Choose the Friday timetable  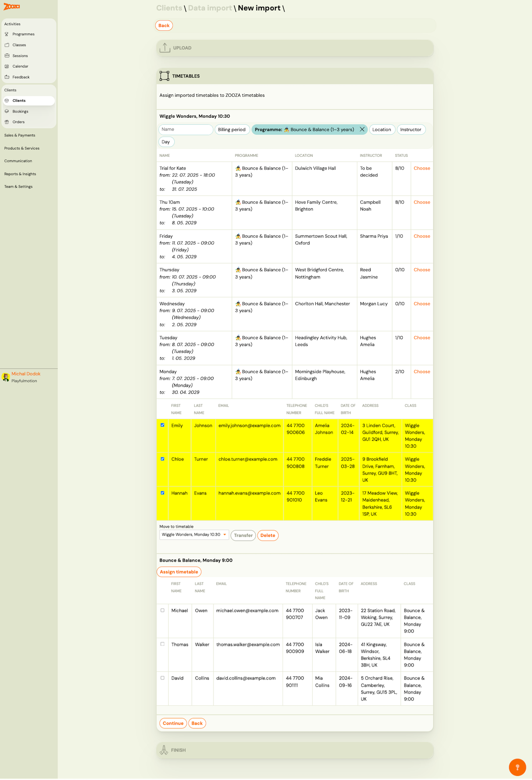tap(422, 236)
